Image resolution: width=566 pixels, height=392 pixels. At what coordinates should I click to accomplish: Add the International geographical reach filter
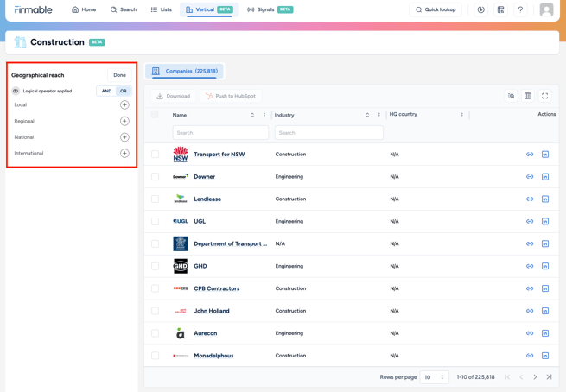pyautogui.click(x=124, y=154)
